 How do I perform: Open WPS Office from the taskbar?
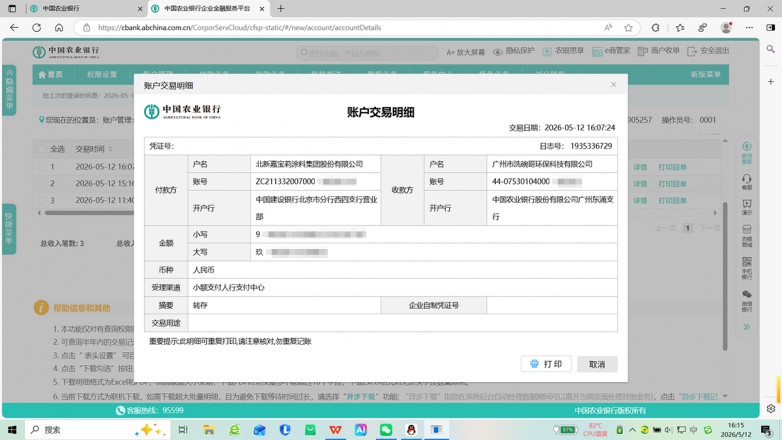336,430
